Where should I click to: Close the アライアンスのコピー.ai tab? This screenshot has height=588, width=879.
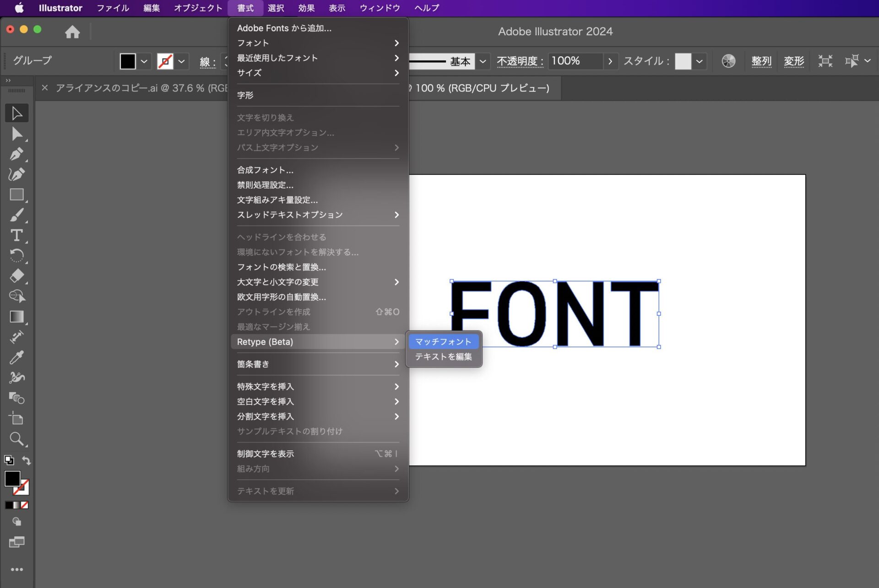(x=44, y=87)
